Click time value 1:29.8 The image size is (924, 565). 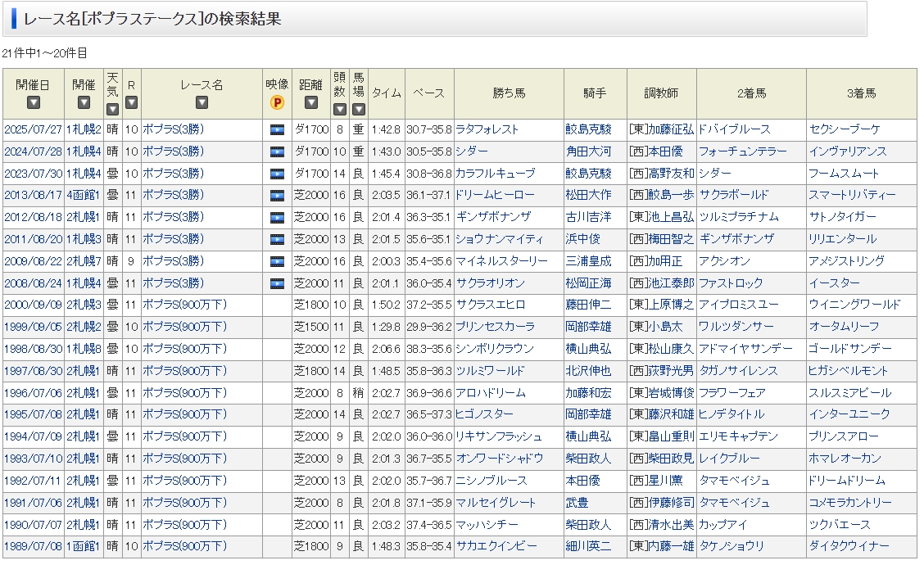tap(386, 327)
